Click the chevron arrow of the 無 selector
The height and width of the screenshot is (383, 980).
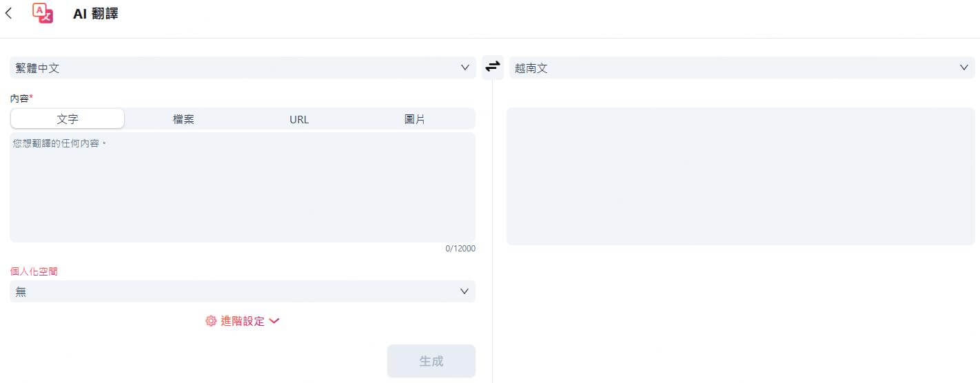pos(465,291)
